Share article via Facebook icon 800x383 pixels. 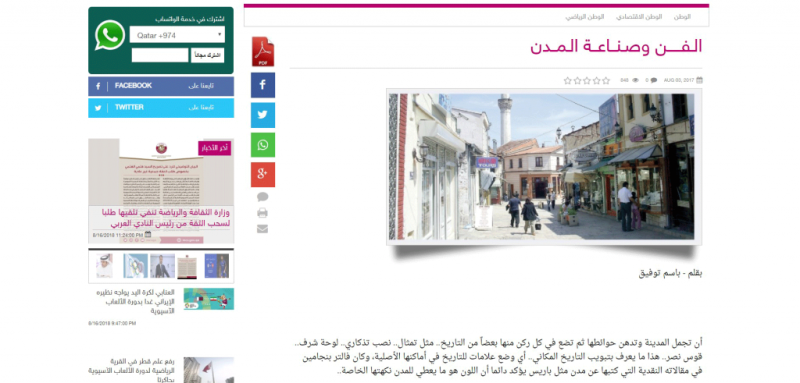[263, 85]
